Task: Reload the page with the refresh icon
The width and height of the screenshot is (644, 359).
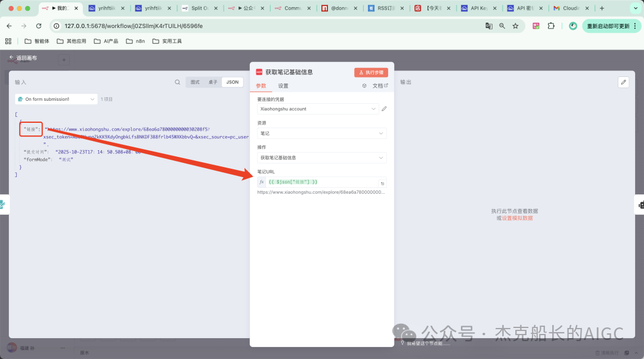Action: pyautogui.click(x=39, y=26)
